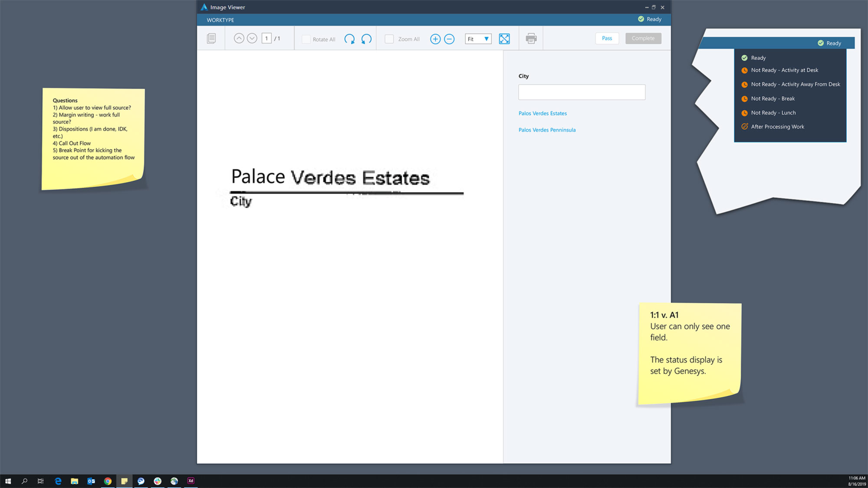868x488 pixels.
Task: Zoom out with the minus icon
Action: coord(449,39)
